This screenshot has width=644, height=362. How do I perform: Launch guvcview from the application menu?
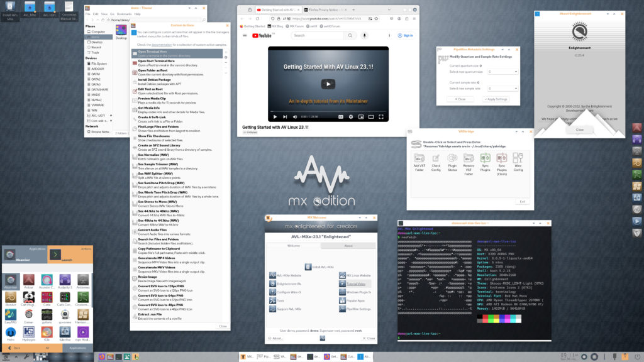(x=65, y=317)
